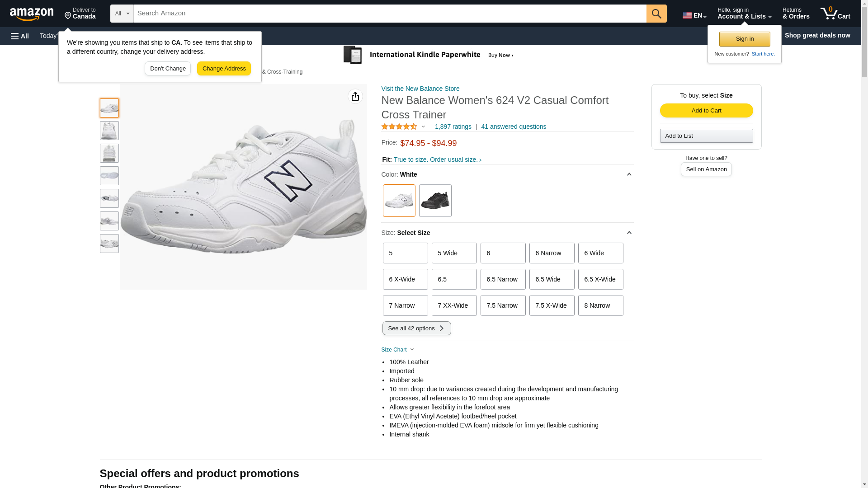Click the Amazon logo
The height and width of the screenshot is (488, 868).
(32, 14)
